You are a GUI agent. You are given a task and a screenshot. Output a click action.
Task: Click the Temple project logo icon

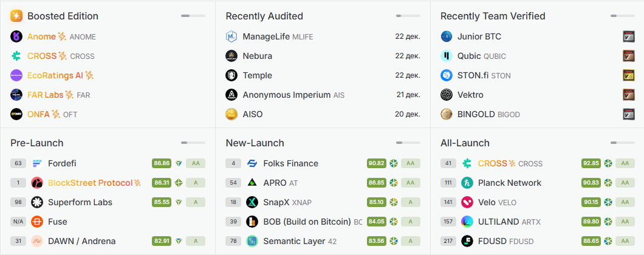point(231,75)
